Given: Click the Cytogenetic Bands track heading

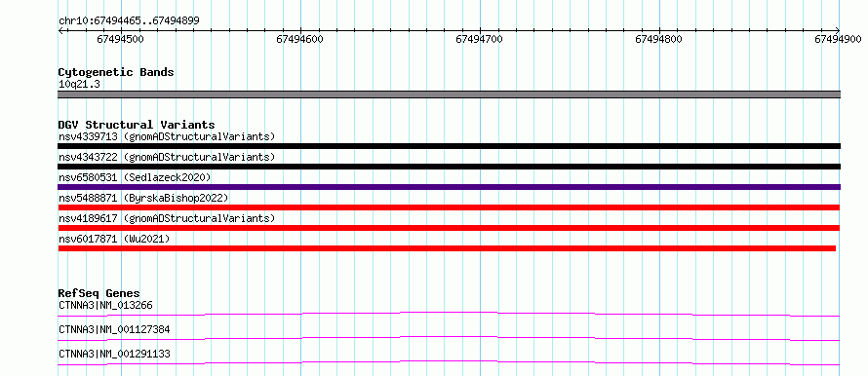Looking at the screenshot, I should (116, 72).
